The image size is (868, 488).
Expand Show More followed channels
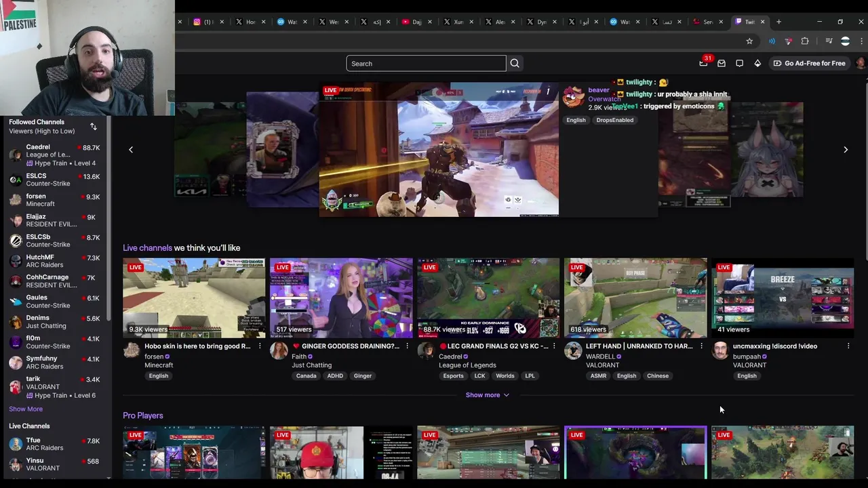(x=26, y=409)
